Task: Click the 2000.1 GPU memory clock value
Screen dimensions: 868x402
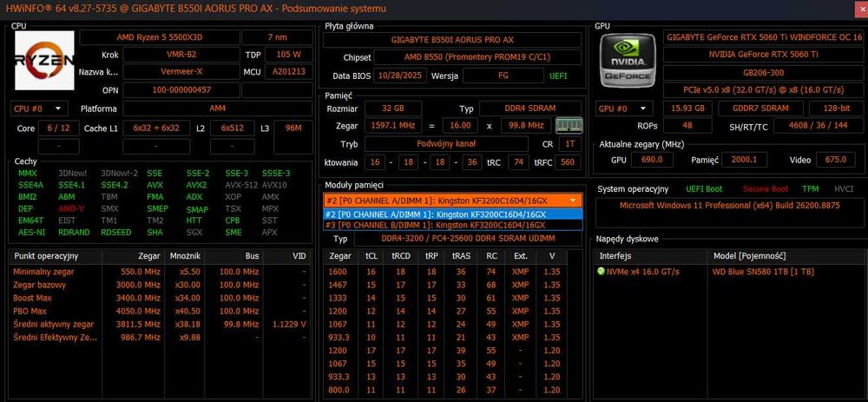Action: pos(745,160)
